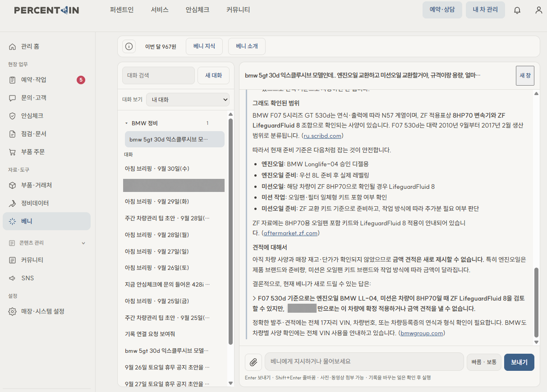Click the PERCENTIN logo
The width and height of the screenshot is (547, 392).
(46, 10)
